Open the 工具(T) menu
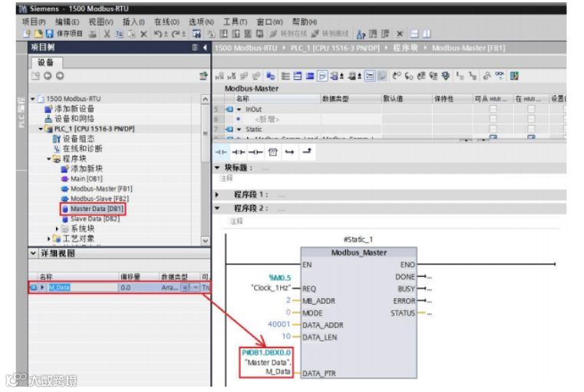The width and height of the screenshot is (584, 392). 235,22
